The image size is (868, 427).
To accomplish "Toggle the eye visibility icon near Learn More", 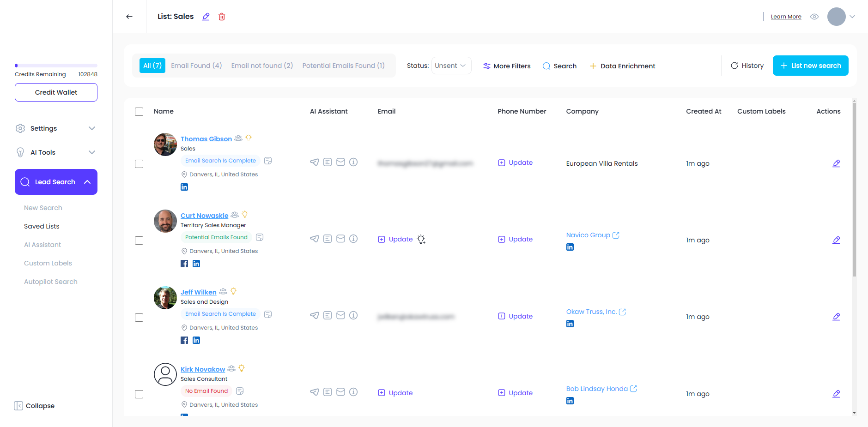I will [814, 17].
